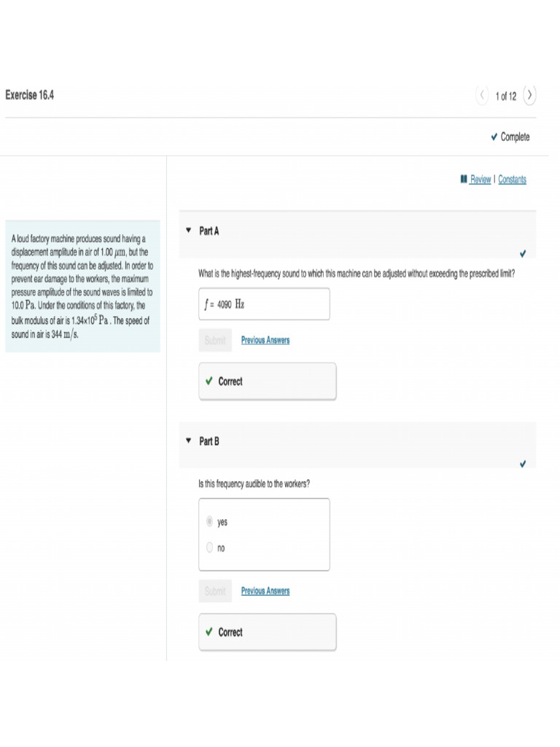Viewport: 560px width, 747px height.
Task: Open Previous Answers for Part B
Action: pos(265,591)
